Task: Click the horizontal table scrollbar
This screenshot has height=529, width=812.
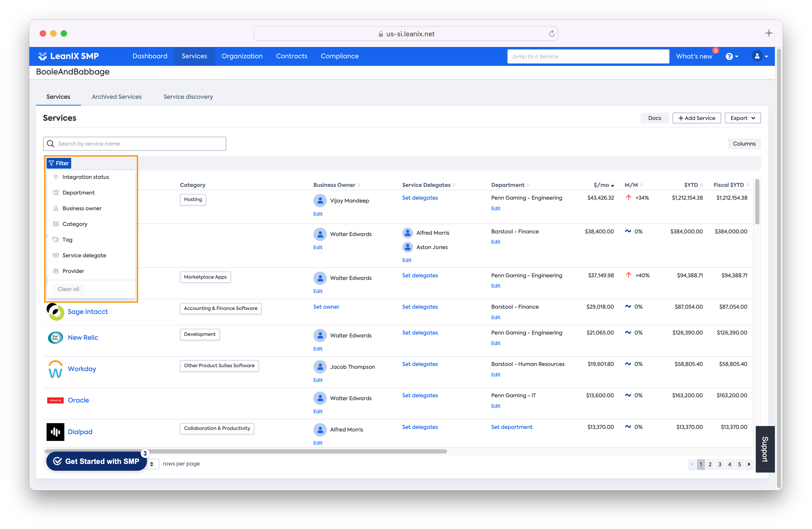Action: 246,452
